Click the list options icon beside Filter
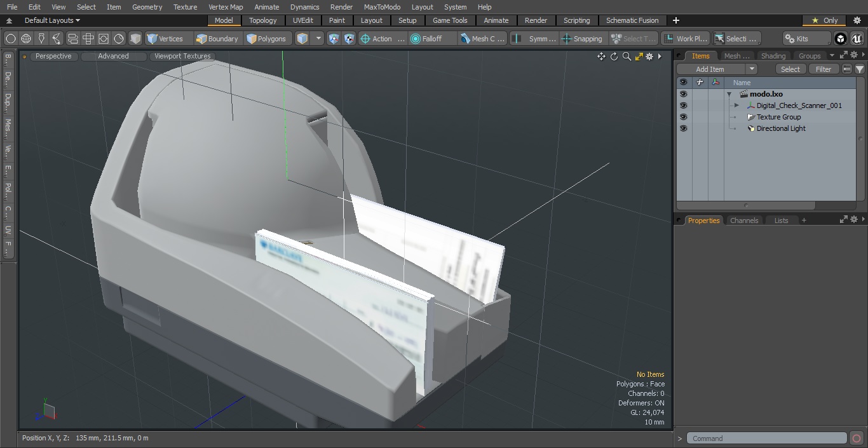 847,69
